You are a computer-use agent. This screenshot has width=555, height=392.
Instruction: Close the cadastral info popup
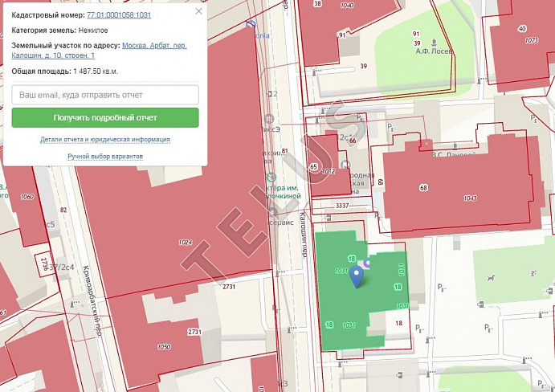[x=199, y=11]
